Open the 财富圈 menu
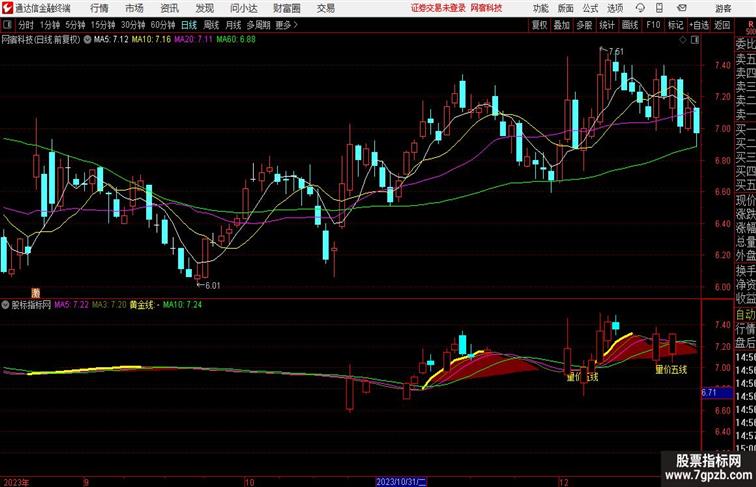Screen dimensions: 756x487 coord(286,8)
